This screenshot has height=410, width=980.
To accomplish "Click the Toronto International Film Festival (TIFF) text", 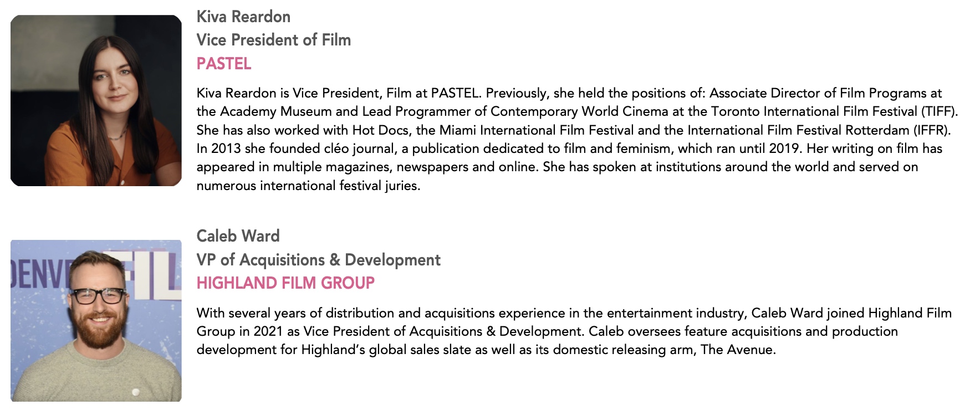I will (834, 111).
